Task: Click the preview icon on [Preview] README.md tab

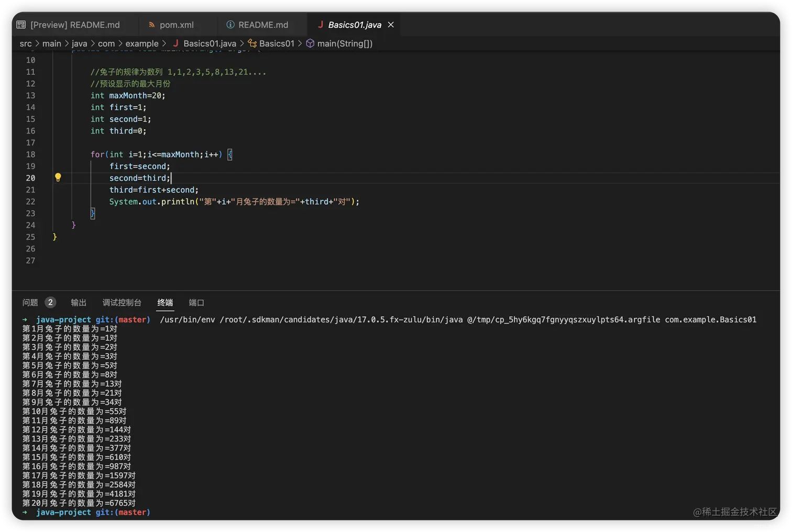Action: [x=21, y=25]
